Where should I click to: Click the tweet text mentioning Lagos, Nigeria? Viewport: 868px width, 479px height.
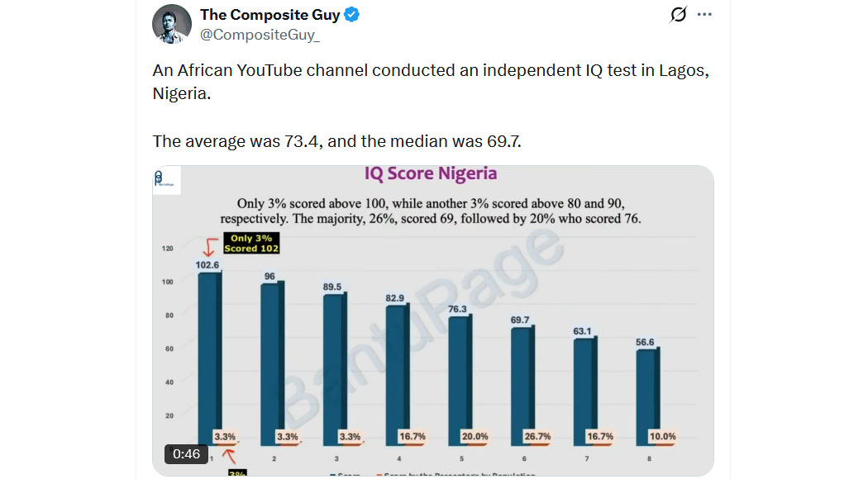(x=431, y=81)
